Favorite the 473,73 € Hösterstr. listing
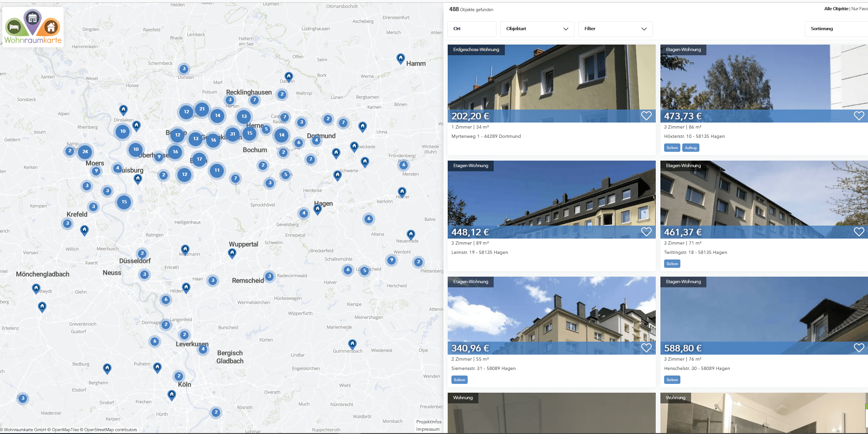The width and height of the screenshot is (868, 434). point(859,116)
